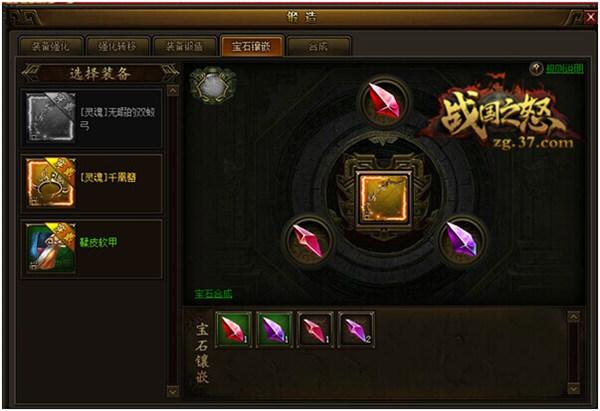Pick the first red gem in the inventory
600x411 pixels.
click(233, 329)
